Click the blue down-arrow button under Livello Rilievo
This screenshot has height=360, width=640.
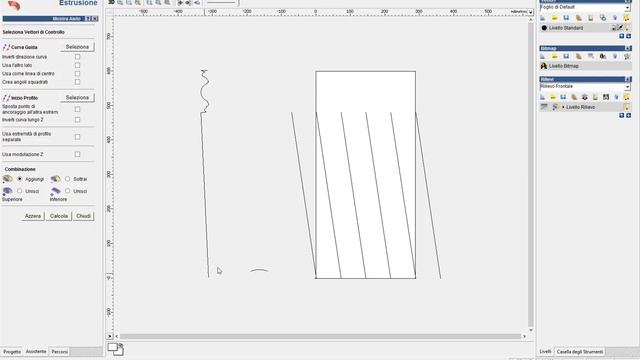629,116
